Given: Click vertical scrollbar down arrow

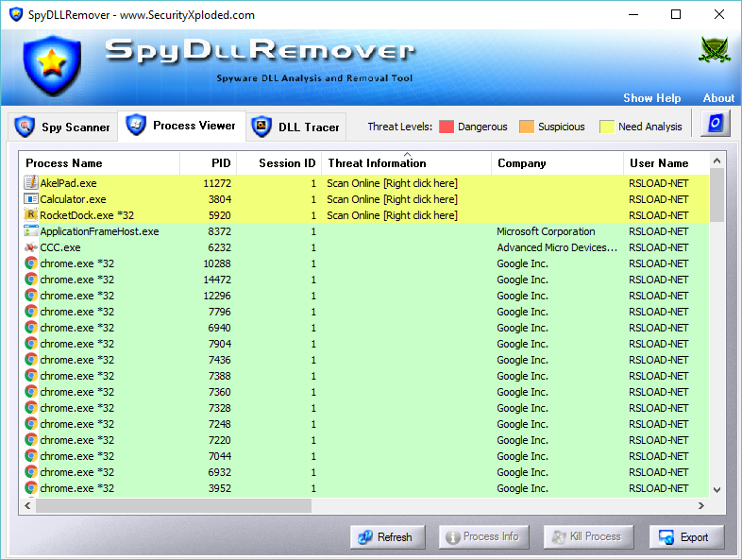Looking at the screenshot, I should pyautogui.click(x=717, y=490).
